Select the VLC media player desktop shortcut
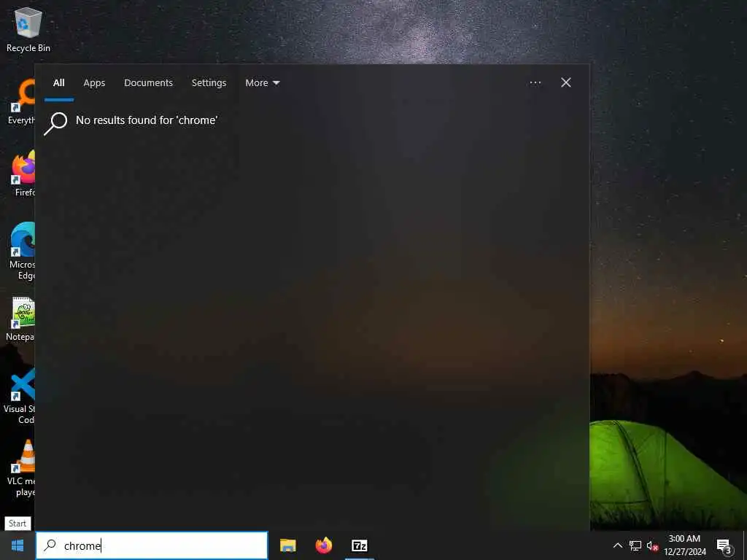The width and height of the screenshot is (747, 560). pyautogui.click(x=21, y=468)
